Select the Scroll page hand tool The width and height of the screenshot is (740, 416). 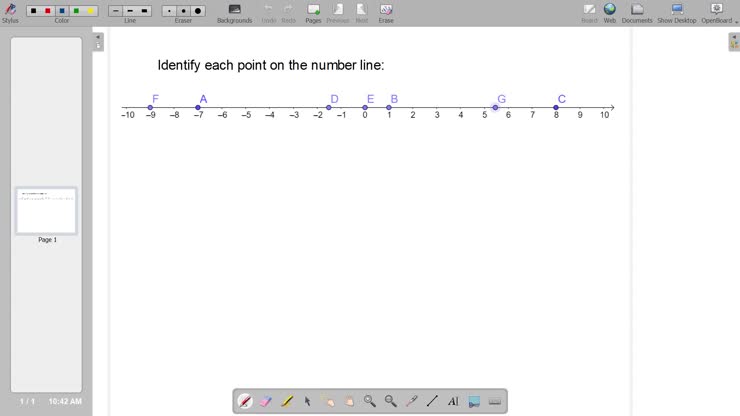coord(349,401)
